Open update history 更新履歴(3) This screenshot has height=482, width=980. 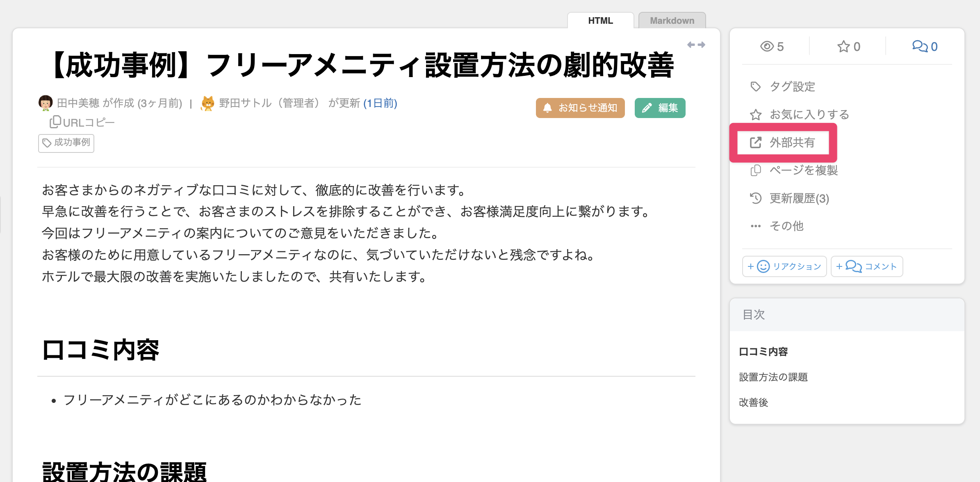pos(798,198)
